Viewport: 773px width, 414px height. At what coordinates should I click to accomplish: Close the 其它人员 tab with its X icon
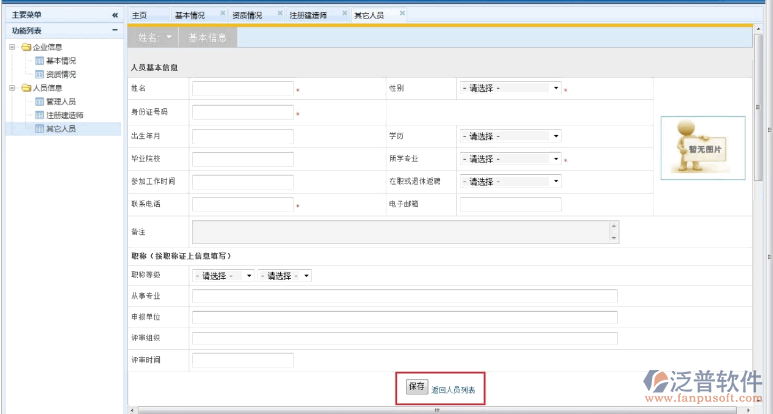[x=402, y=14]
